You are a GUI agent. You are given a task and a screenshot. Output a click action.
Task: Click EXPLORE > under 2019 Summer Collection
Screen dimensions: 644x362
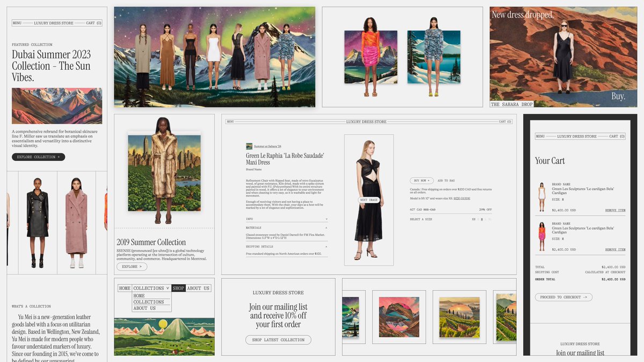[131, 267]
